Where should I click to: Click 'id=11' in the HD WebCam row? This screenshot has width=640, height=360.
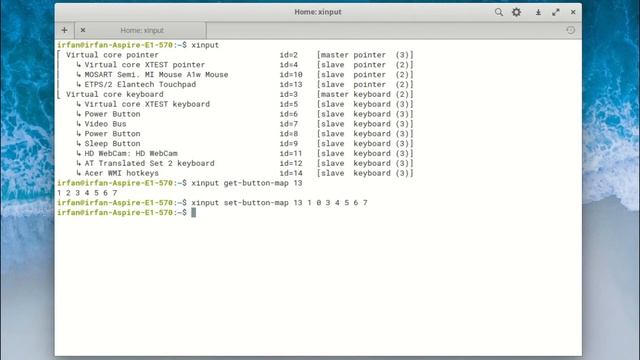[x=291, y=153]
